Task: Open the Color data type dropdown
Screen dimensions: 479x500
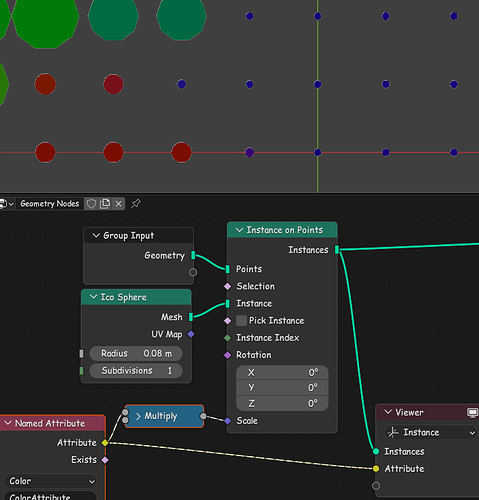Action: click(x=50, y=481)
